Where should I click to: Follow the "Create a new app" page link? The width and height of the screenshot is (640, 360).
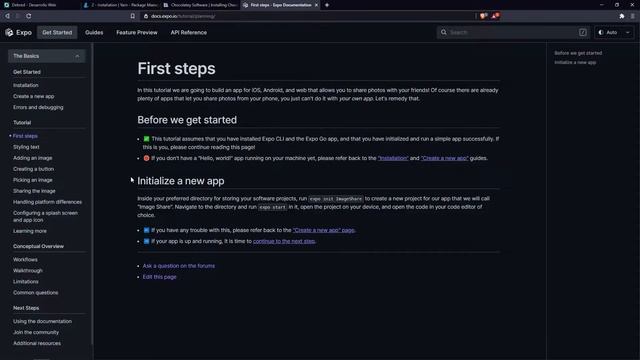point(324,230)
